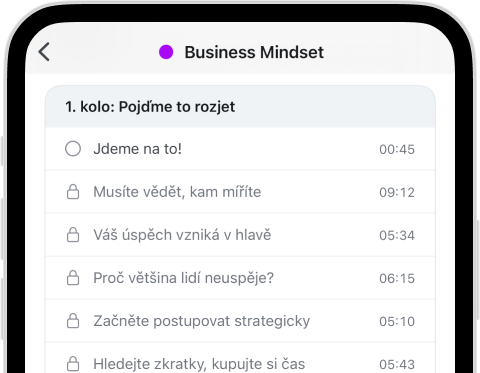Click the lock icon beside 'Proč většina lidí neuspěje?'

pos(73,278)
